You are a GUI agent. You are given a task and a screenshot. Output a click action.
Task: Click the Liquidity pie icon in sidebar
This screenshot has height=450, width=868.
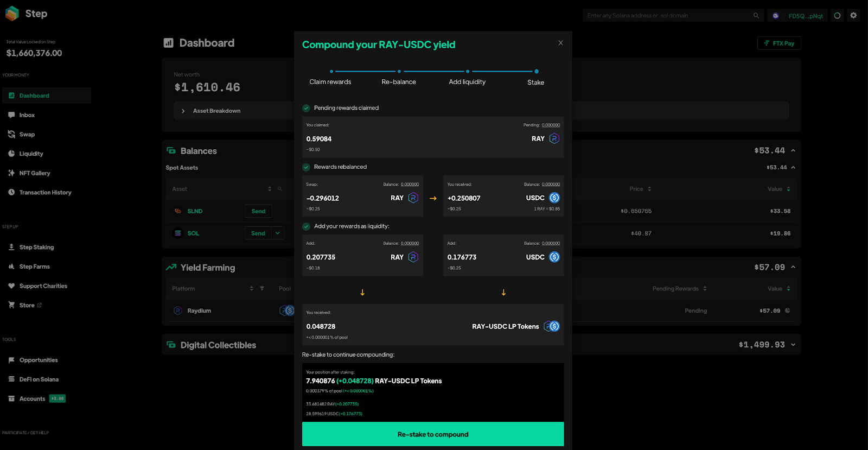coord(11,154)
